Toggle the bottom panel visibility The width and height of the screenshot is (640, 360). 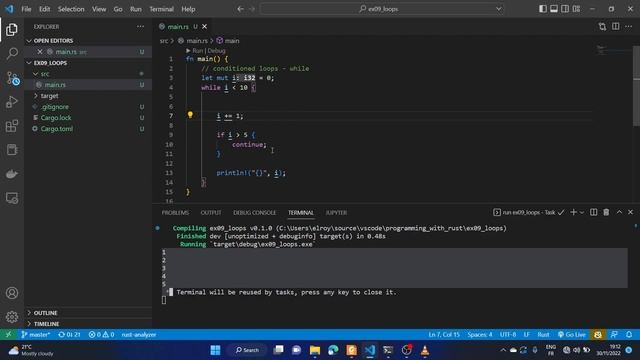coord(554,9)
